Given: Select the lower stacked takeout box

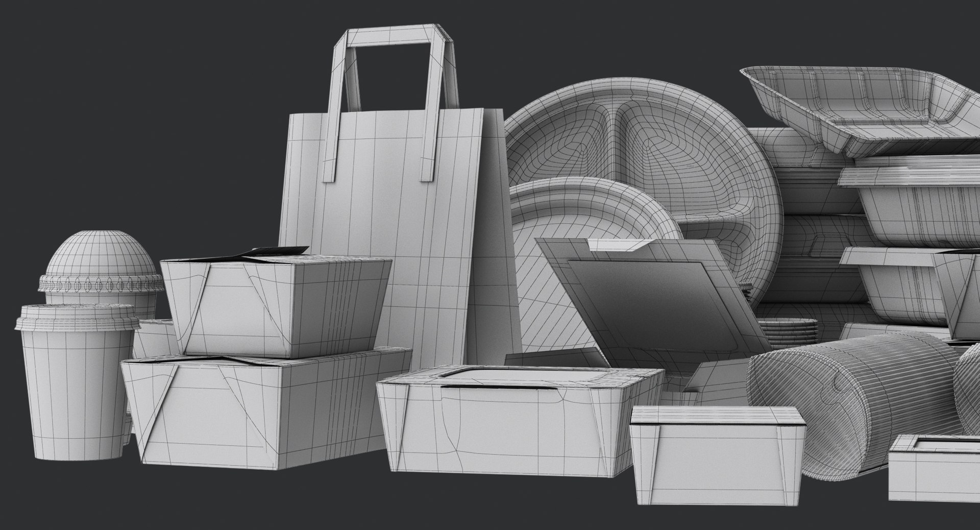Looking at the screenshot, I should 265,408.
